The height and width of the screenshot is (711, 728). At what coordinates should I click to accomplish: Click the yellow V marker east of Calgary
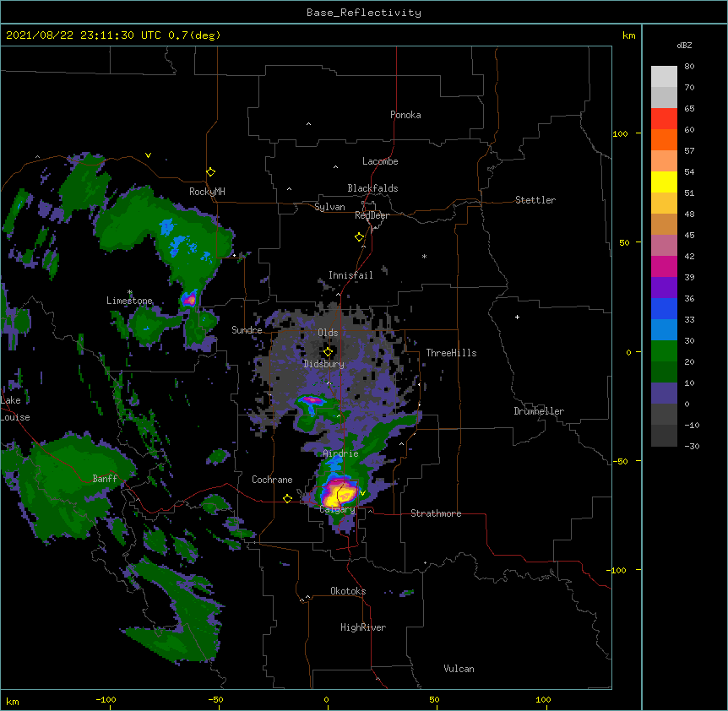(x=363, y=493)
